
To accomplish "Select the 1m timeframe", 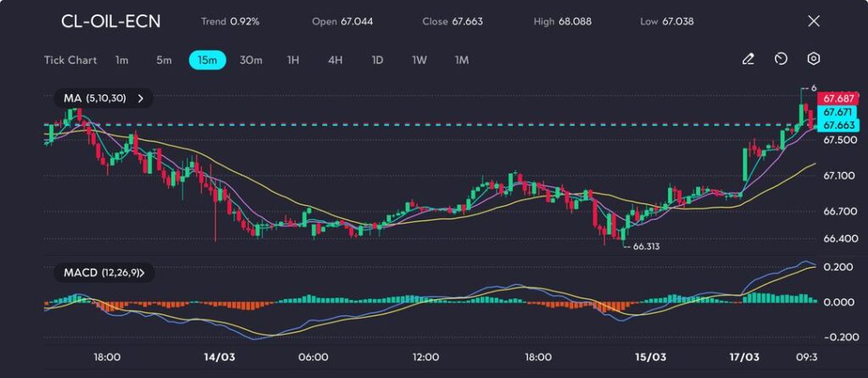I will tap(122, 60).
